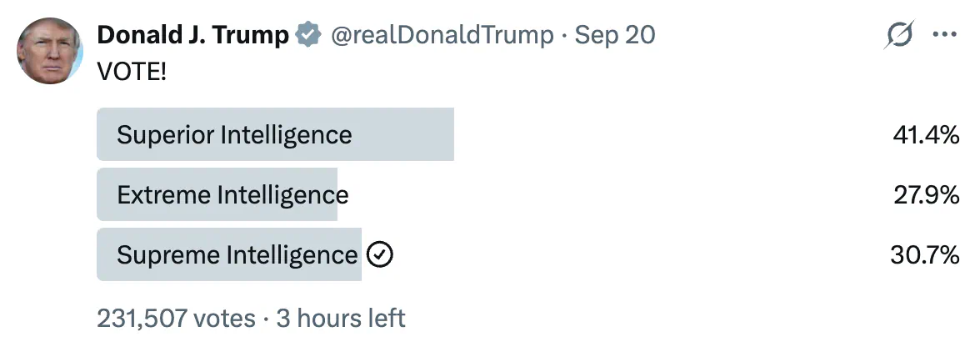Open the Sep 20 timestamp link
Image resolution: width=980 pixels, height=347 pixels.
pyautogui.click(x=614, y=35)
